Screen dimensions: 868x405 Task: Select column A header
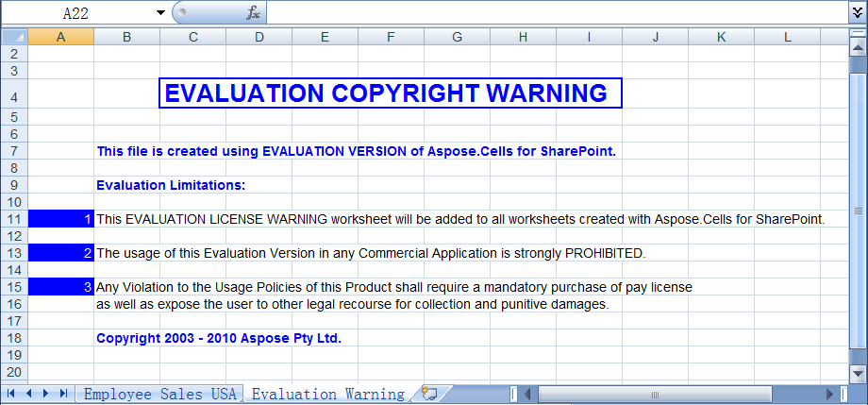61,37
